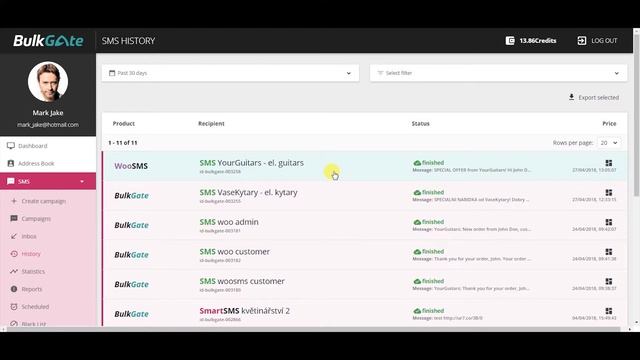The image size is (640, 360).
Task: Click grid icon in květinářství 2 row
Action: [x=609, y=311]
